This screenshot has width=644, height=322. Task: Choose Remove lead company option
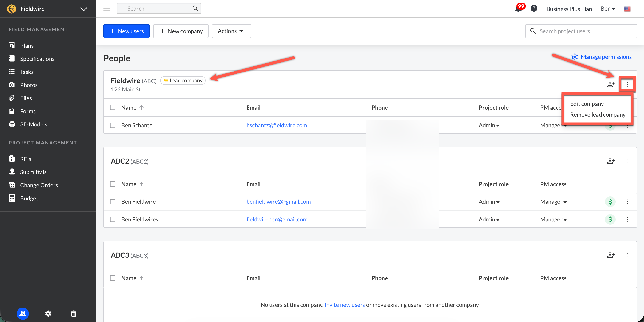[598, 115]
